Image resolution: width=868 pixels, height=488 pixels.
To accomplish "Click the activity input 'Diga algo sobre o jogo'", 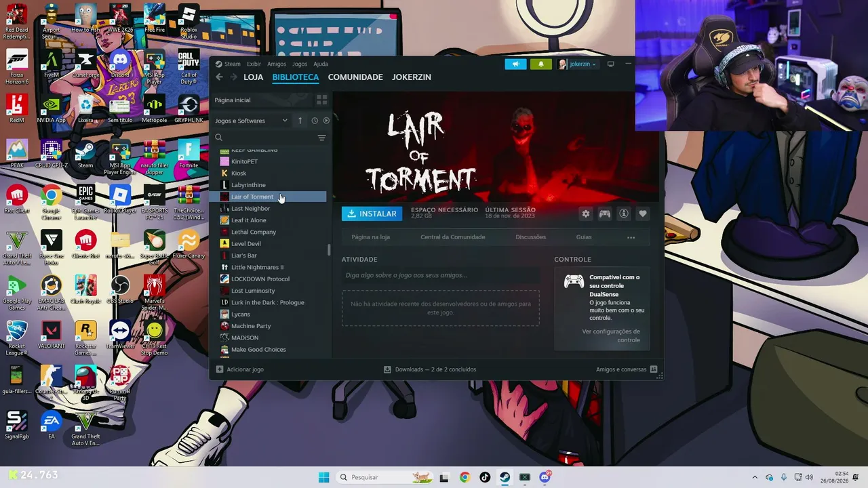I will pyautogui.click(x=441, y=275).
